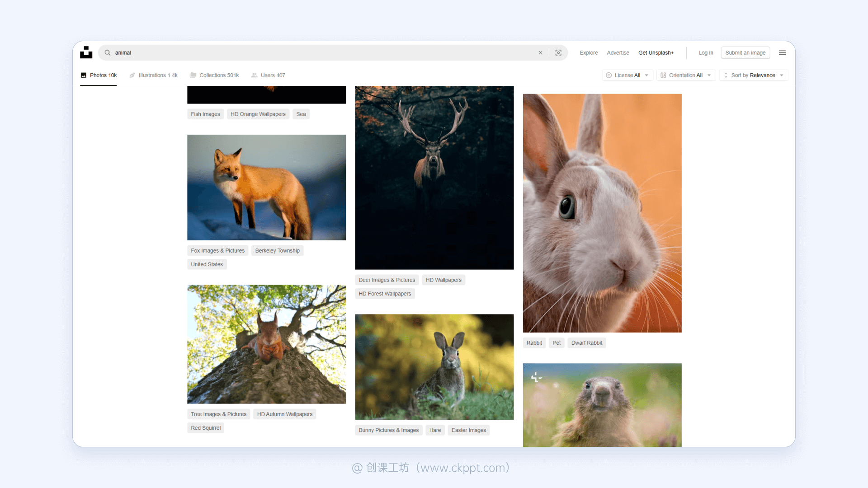Open visual search camera icon

(558, 53)
